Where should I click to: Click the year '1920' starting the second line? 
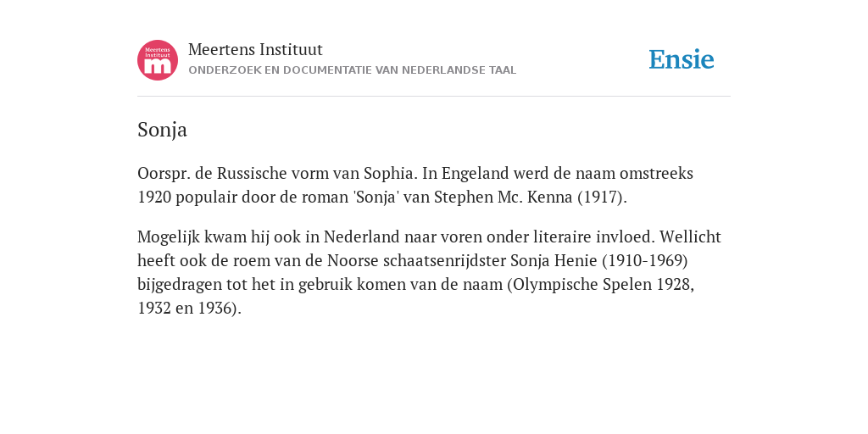point(154,198)
